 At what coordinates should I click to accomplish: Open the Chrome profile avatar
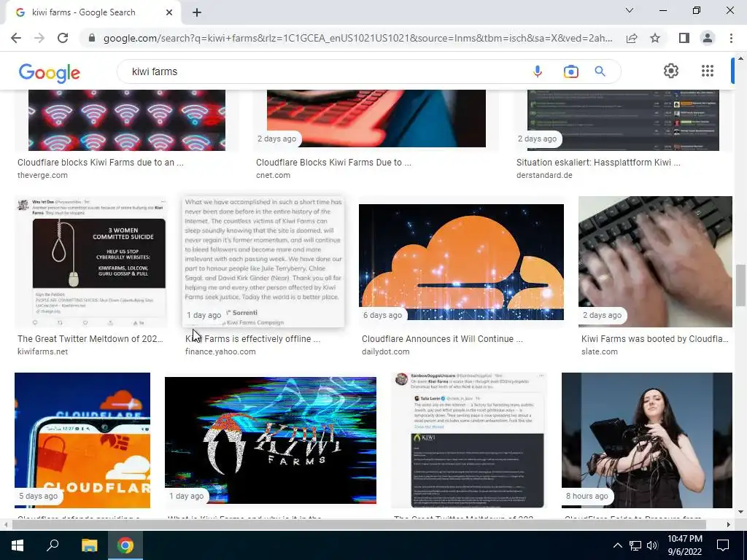pos(708,38)
